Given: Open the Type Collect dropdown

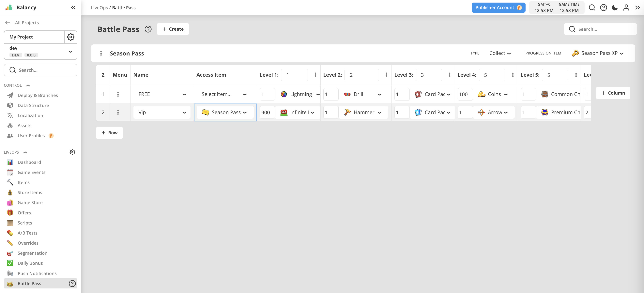Looking at the screenshot, I should coord(500,53).
